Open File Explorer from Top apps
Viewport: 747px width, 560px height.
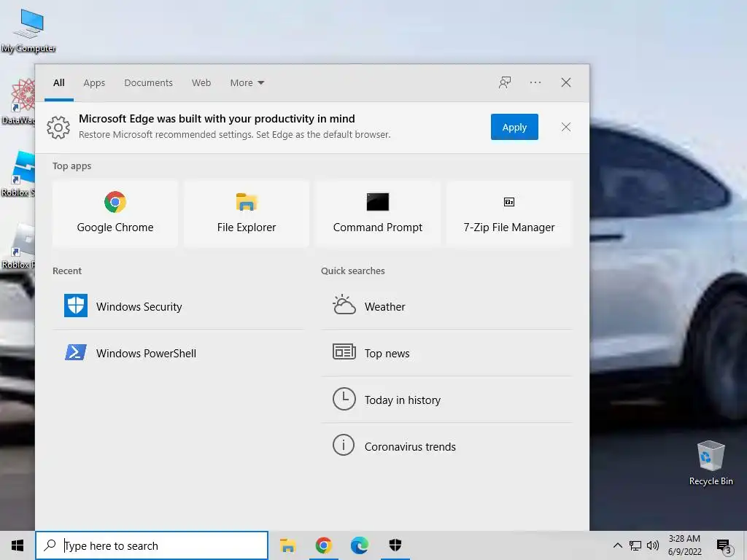point(247,214)
